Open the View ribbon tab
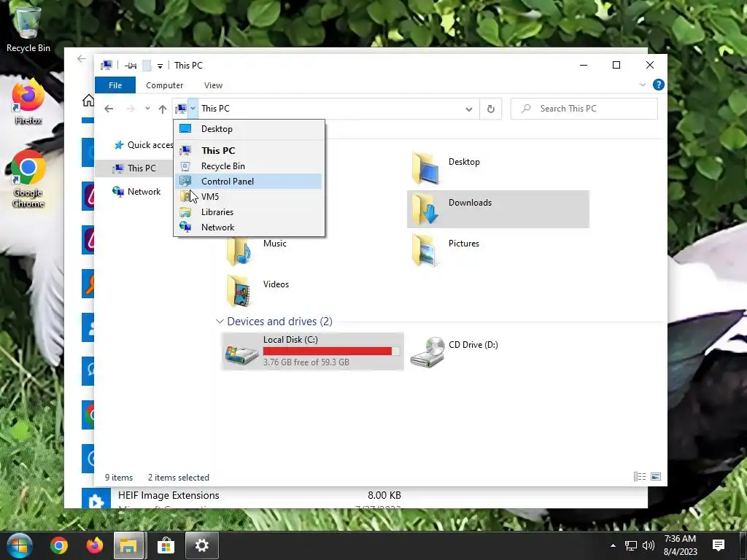Viewport: 747px width, 560px height. 213,85
